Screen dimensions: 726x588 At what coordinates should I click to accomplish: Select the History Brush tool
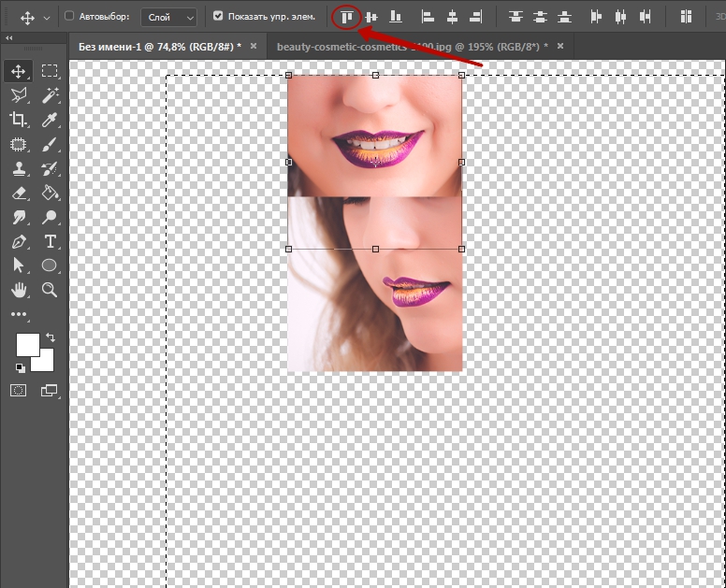50,168
